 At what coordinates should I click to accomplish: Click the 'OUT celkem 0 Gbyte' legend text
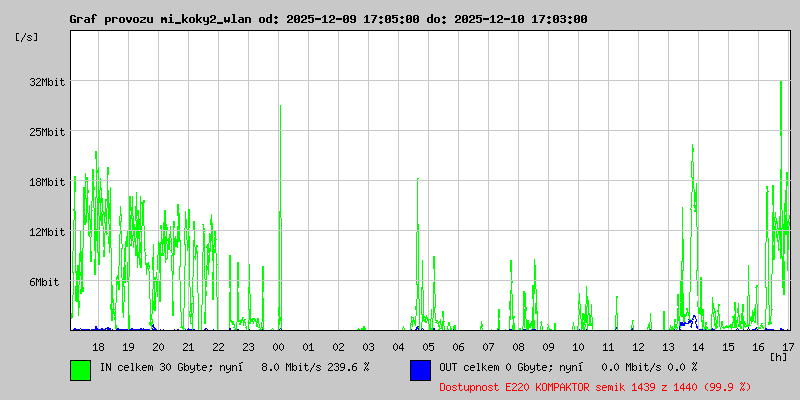point(497,367)
